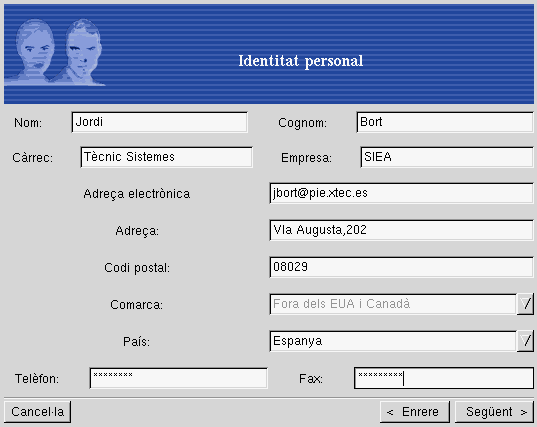Focus the Cognom field containing Bort

click(445, 122)
